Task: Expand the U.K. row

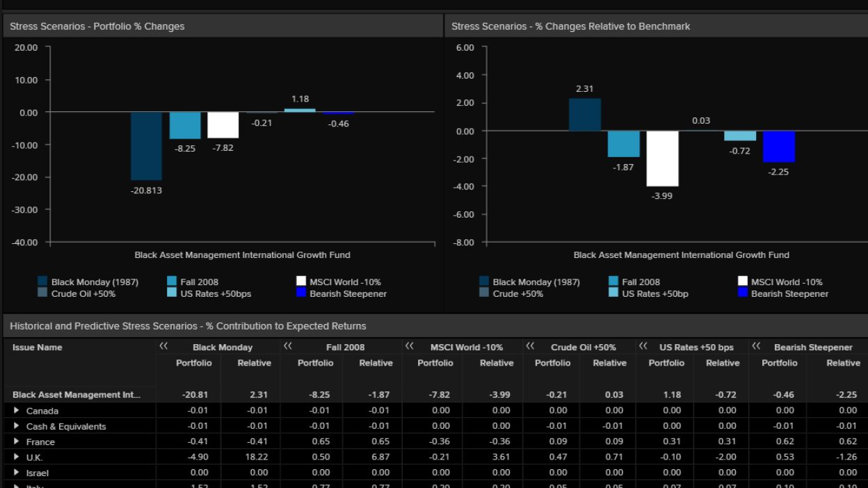Action: [17, 457]
